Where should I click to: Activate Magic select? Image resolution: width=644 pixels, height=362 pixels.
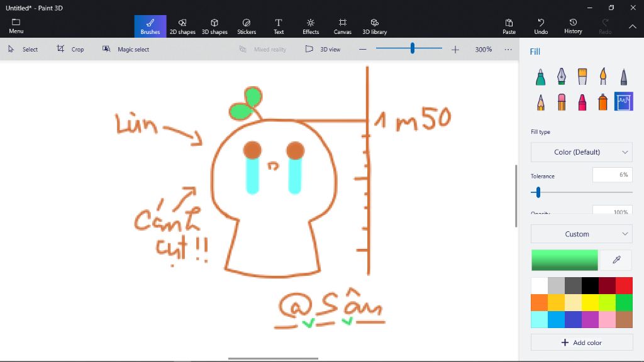click(126, 49)
